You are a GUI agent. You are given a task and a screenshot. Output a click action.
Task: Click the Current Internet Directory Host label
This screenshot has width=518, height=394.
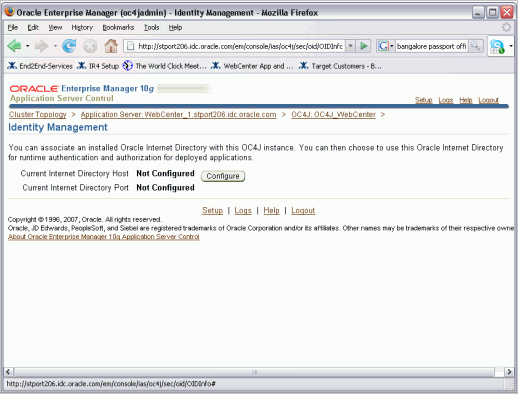(74, 173)
